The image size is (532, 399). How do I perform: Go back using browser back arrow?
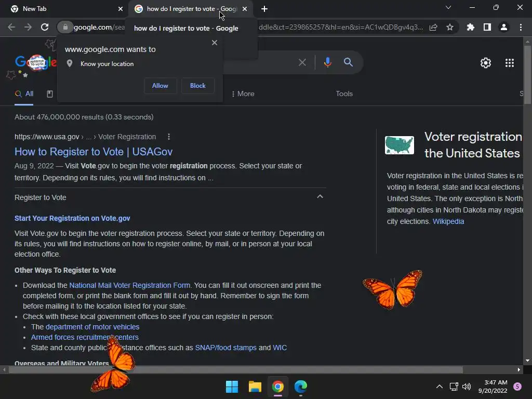pos(11,27)
